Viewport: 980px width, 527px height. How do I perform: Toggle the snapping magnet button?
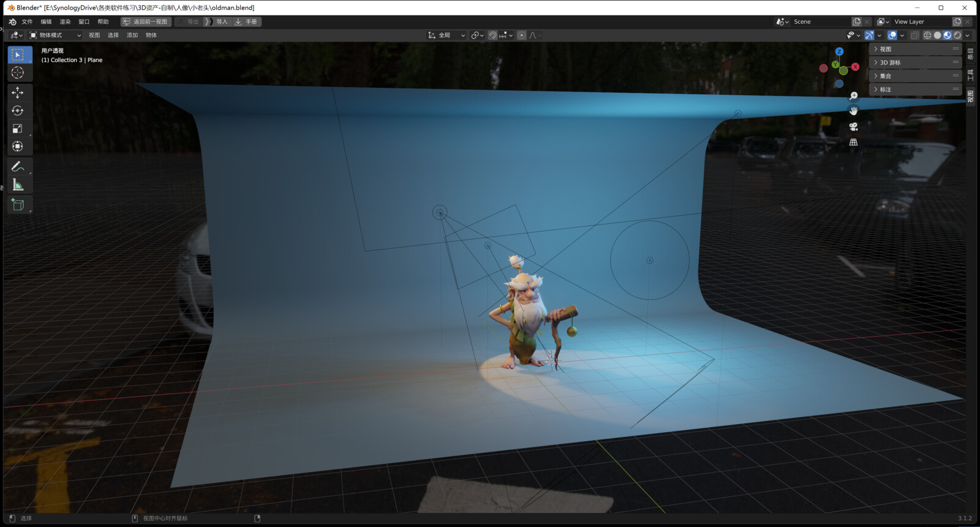(492, 36)
